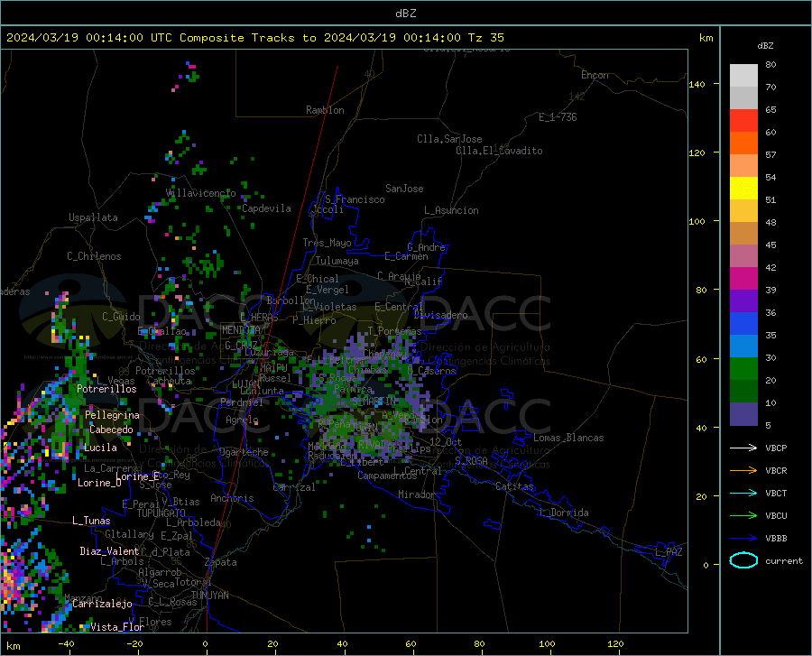This screenshot has width=812, height=656.
Task: Click the Lorine_O map label
Action: (x=99, y=483)
